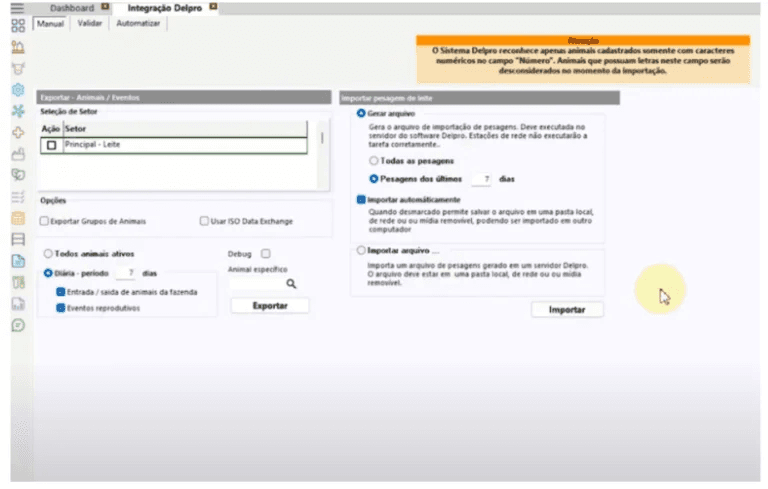Open the Automatizar sub-tab
The width and height of the screenshot is (768, 489).
[138, 23]
